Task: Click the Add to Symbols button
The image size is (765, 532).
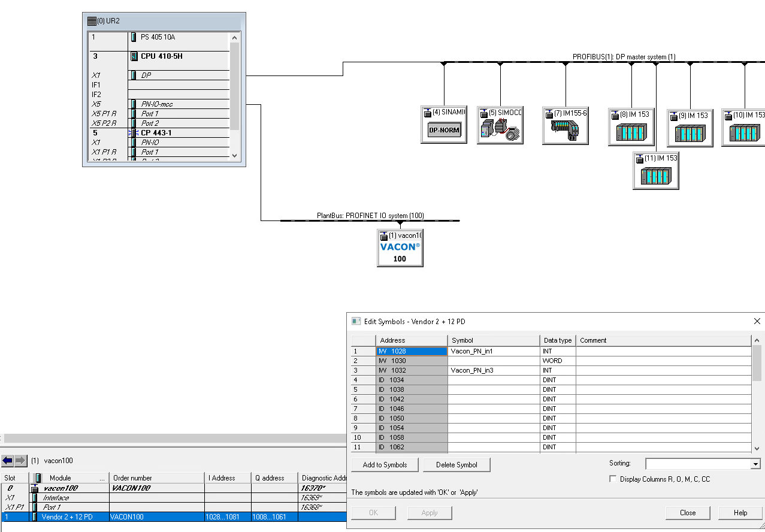Action: [385, 465]
